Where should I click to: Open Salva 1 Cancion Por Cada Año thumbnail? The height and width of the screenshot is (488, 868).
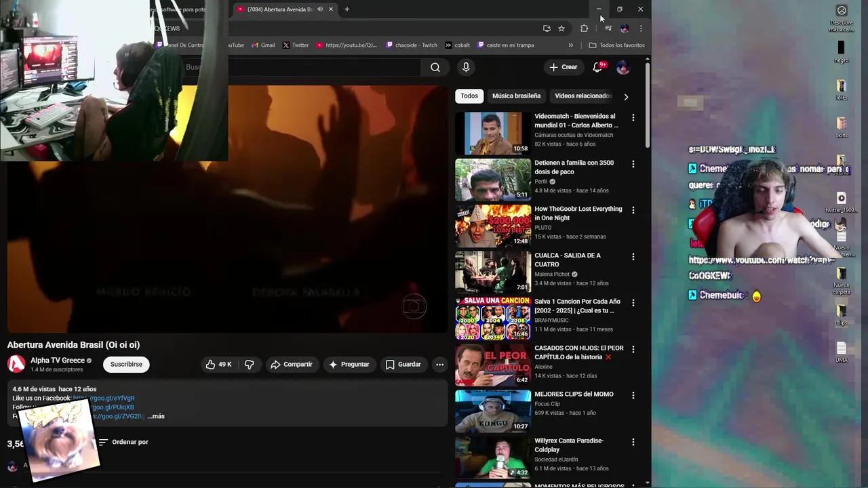coord(493,319)
